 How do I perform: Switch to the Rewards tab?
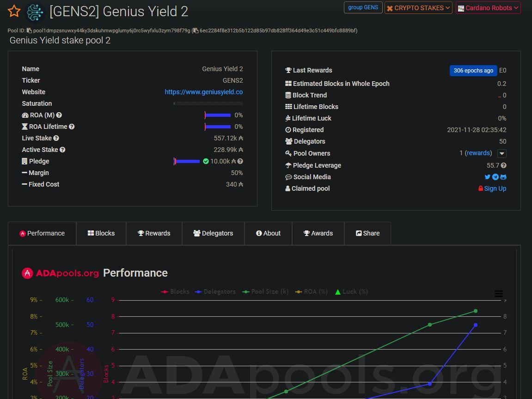154,233
